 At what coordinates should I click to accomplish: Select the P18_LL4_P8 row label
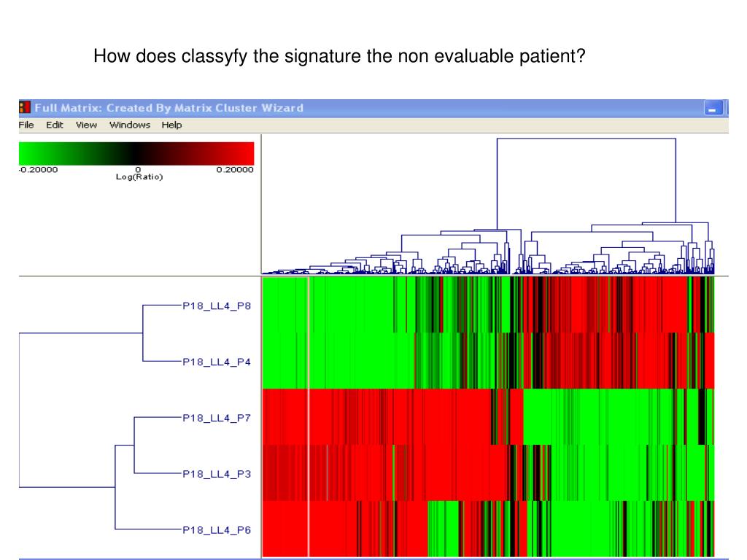(x=217, y=306)
